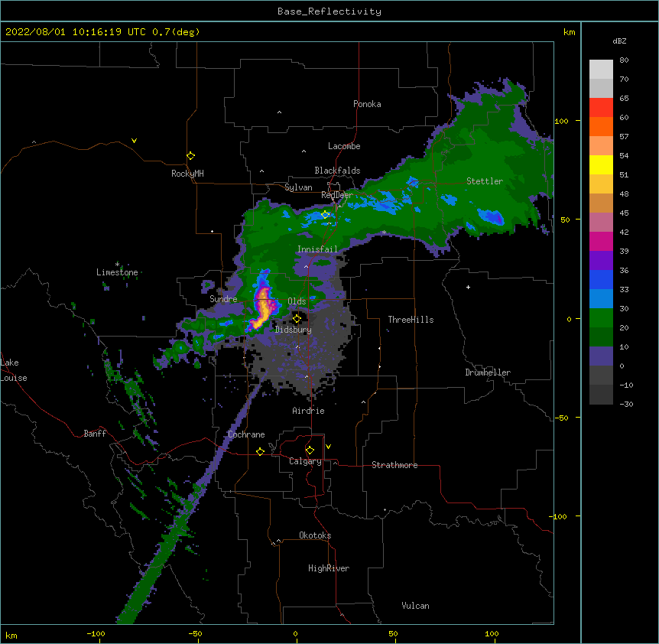Select the bright green 30-20 dBZ swatch

click(x=601, y=318)
